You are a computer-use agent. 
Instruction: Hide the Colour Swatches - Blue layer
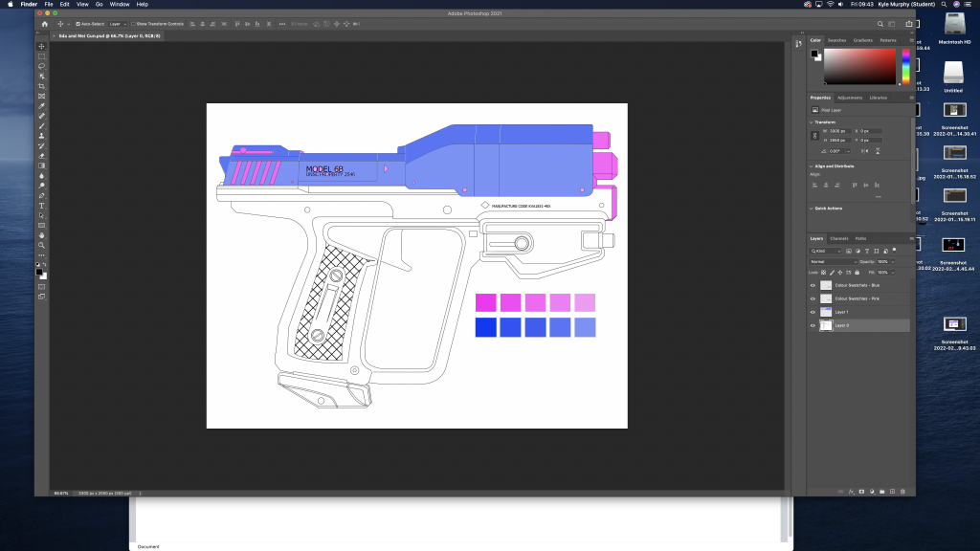tap(813, 285)
